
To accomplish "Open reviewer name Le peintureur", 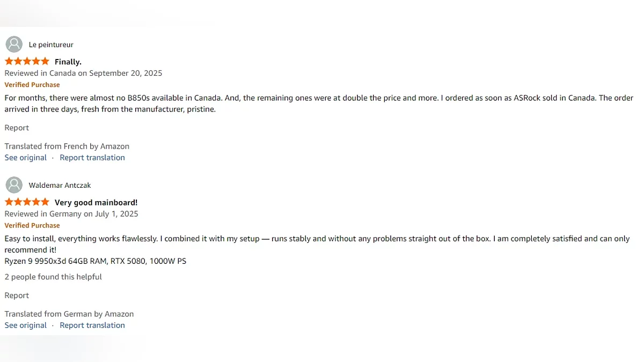I will (51, 45).
